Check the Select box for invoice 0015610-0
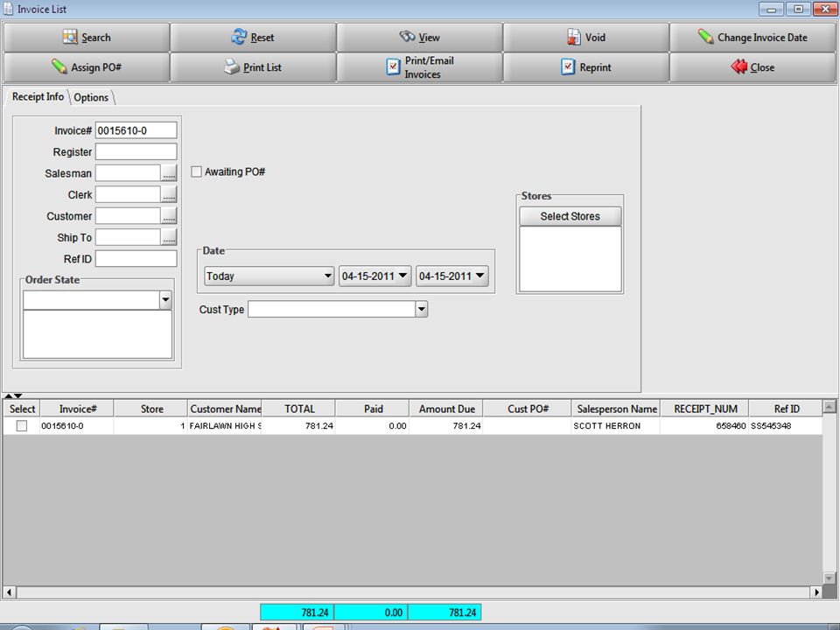 click(x=21, y=426)
